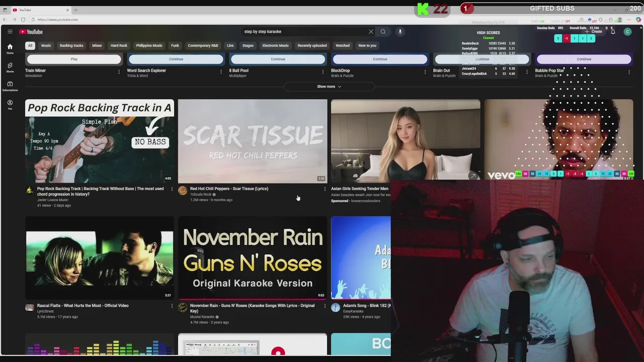Go to Home in sidebar

(x=10, y=49)
